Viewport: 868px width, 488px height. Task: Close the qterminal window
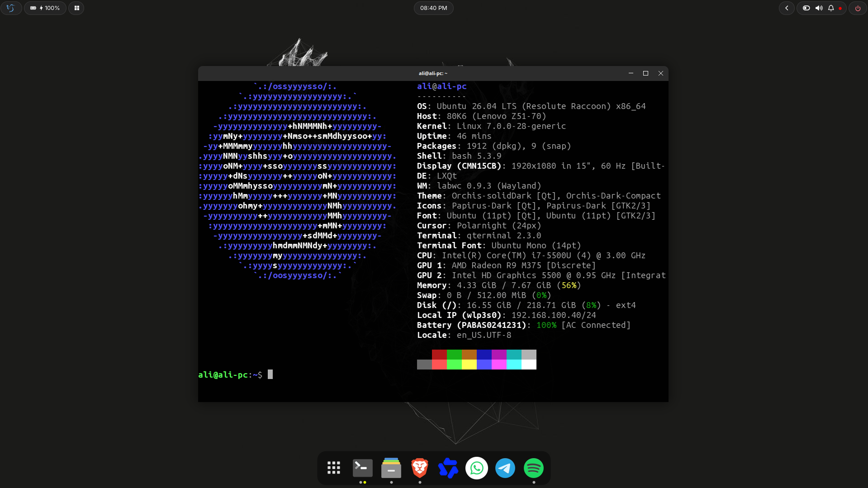(661, 73)
